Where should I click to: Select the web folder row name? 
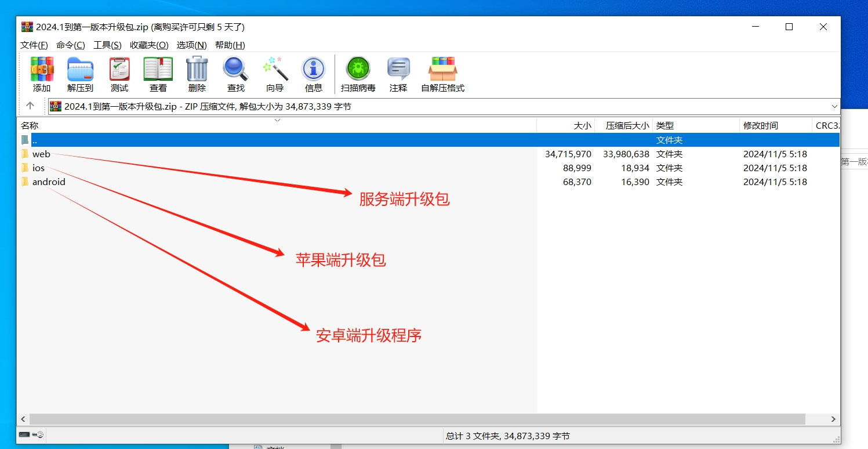(x=41, y=154)
